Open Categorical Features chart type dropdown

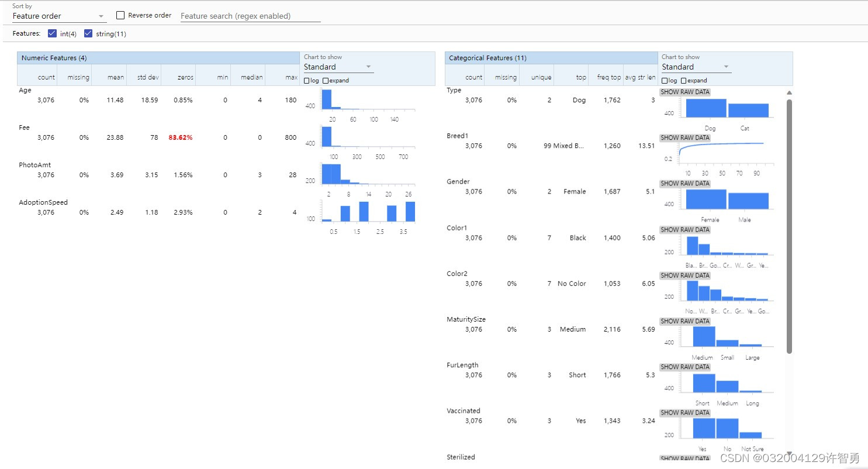point(696,67)
